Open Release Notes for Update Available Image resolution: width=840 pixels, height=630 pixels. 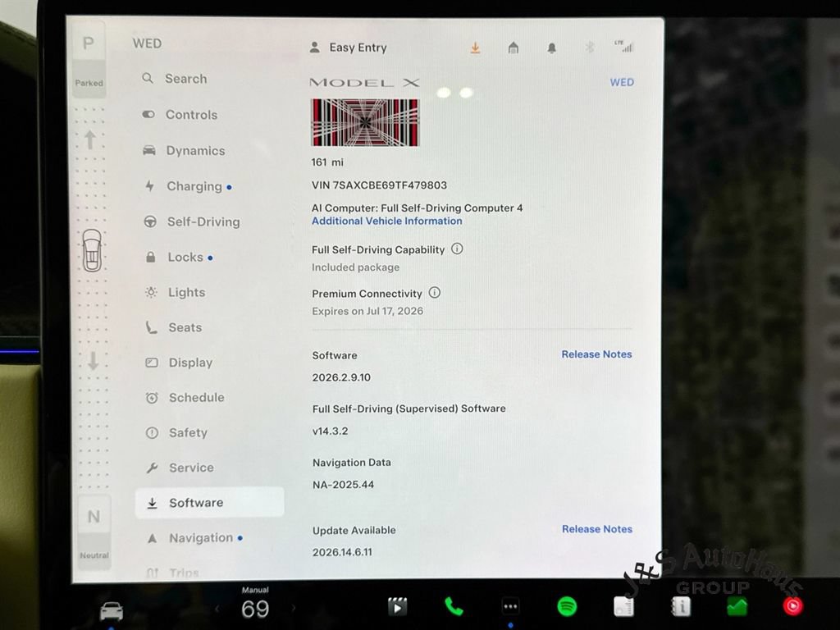(597, 529)
